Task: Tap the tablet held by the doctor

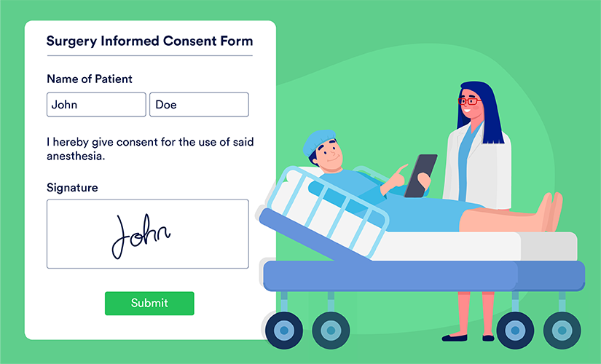Action: pyautogui.click(x=420, y=175)
